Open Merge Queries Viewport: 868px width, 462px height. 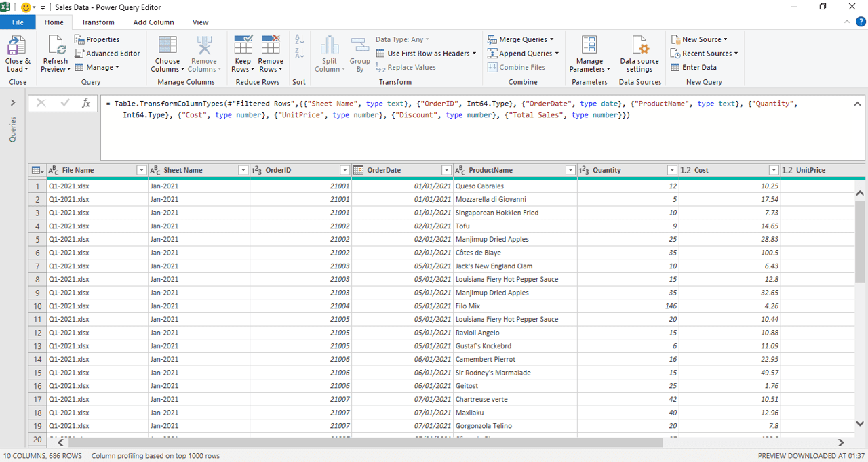[522, 39]
